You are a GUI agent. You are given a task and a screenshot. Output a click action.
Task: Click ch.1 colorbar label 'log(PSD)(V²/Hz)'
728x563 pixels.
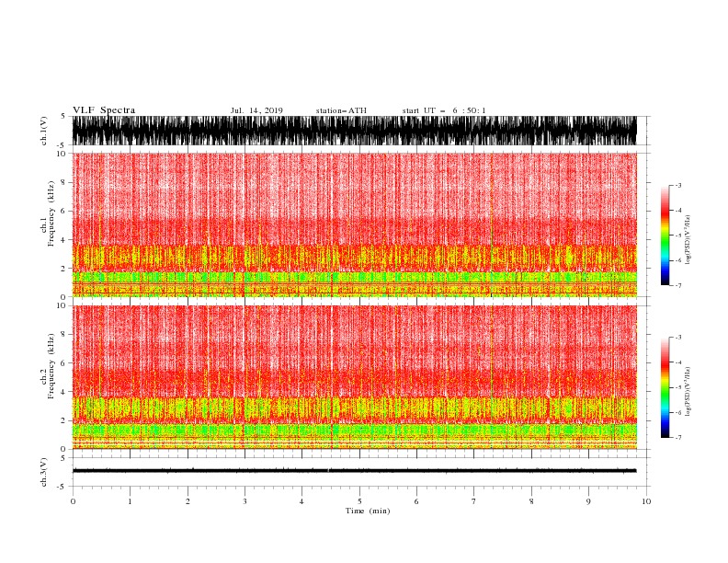(688, 240)
